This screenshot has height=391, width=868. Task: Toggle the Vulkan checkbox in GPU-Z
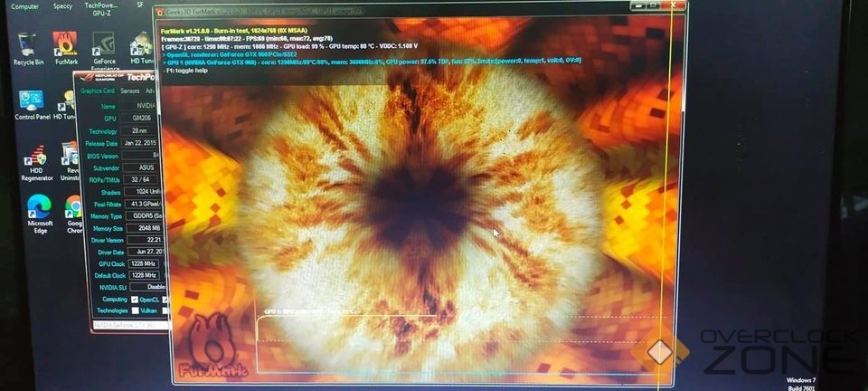point(135,310)
